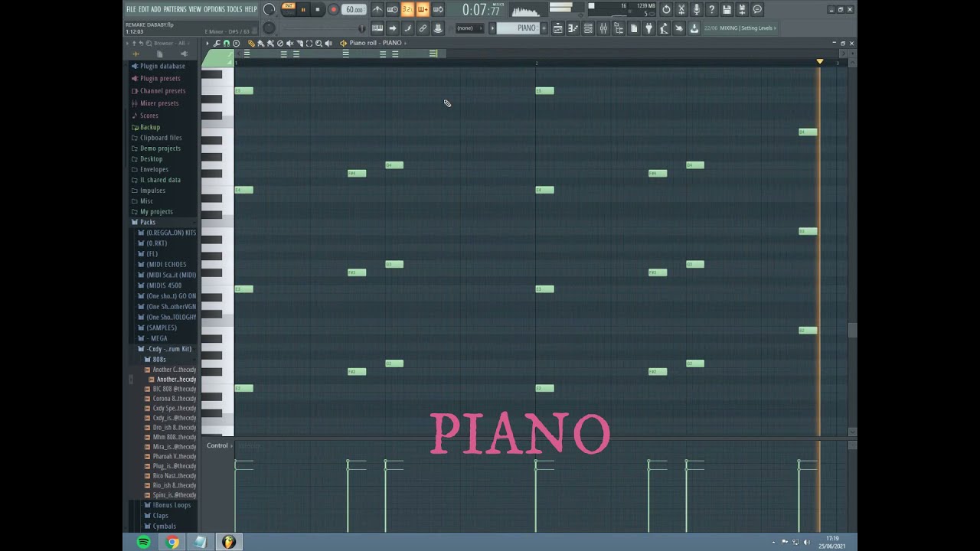
Task: Open the tempo tapper icon
Action: click(664, 28)
